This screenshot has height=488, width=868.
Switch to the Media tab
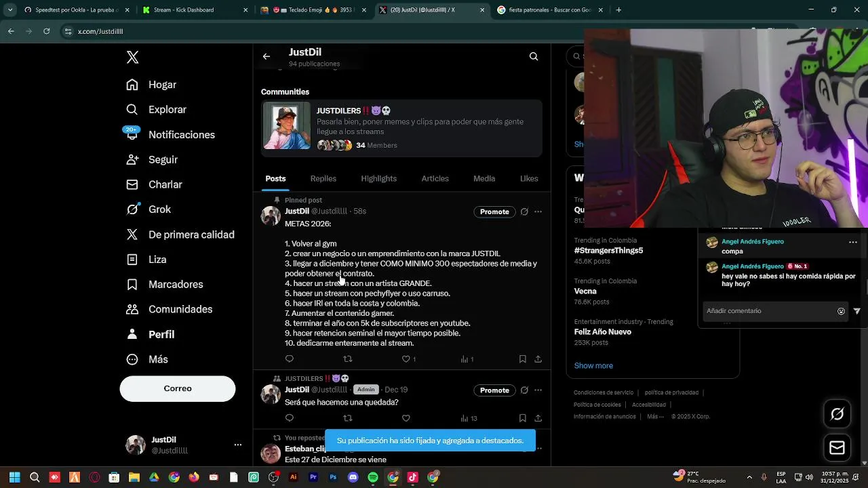[484, 179]
